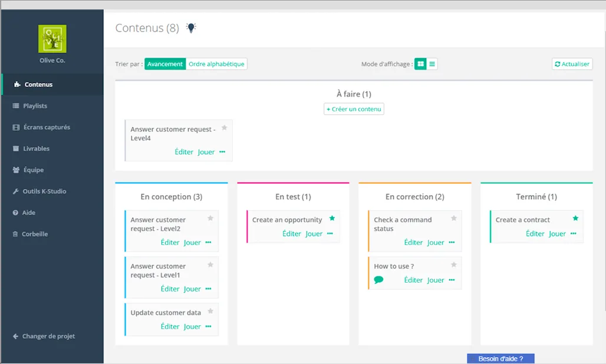Open more options on Create a contract card
606x364 pixels.
573,233
